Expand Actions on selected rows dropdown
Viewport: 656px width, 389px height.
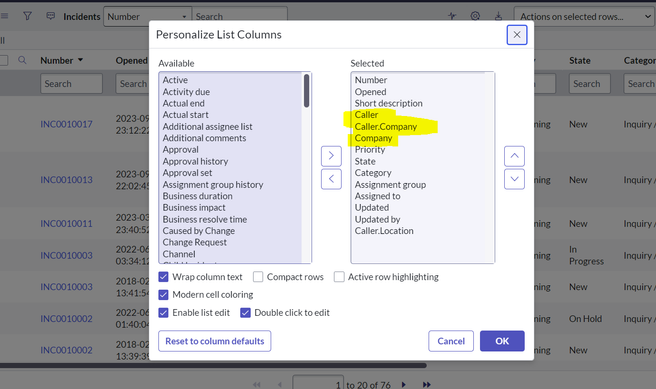tap(584, 17)
